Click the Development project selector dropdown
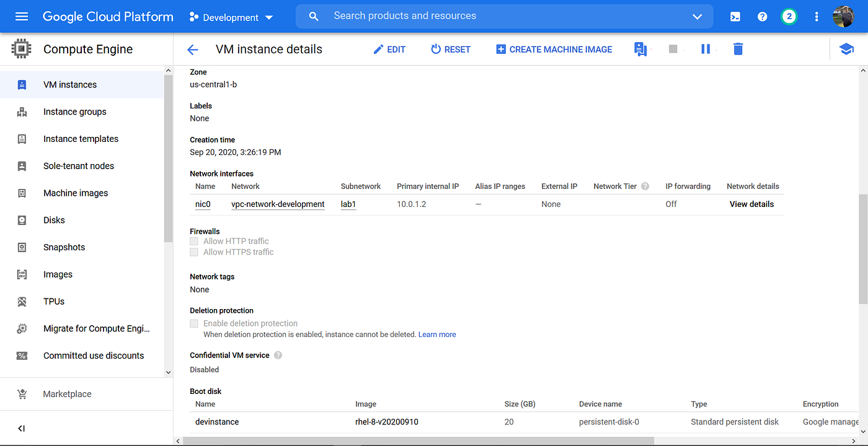The height and width of the screenshot is (446, 868). (x=231, y=17)
